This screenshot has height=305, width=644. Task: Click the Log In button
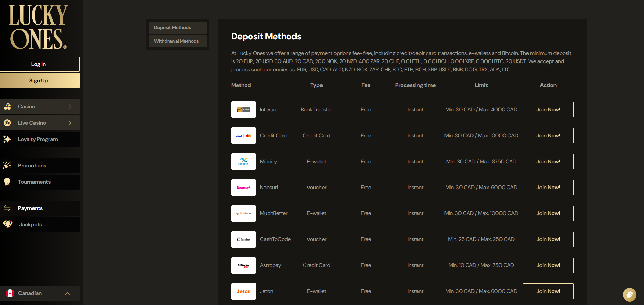point(40,64)
